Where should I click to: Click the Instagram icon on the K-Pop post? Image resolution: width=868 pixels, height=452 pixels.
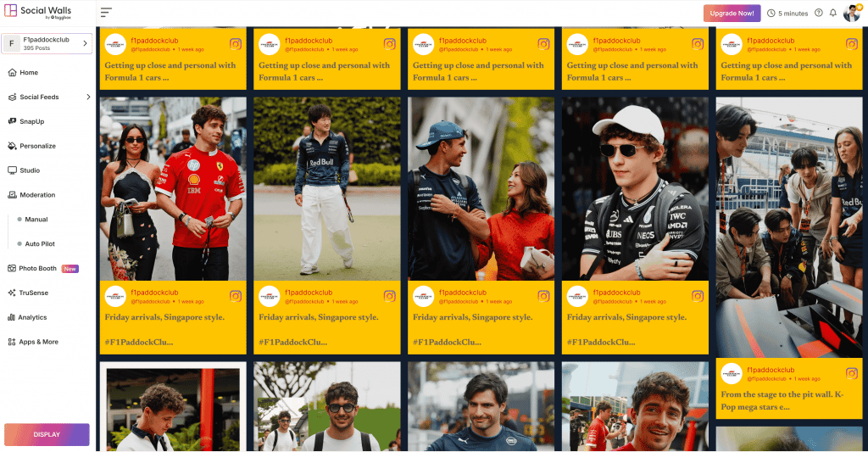[x=851, y=373]
